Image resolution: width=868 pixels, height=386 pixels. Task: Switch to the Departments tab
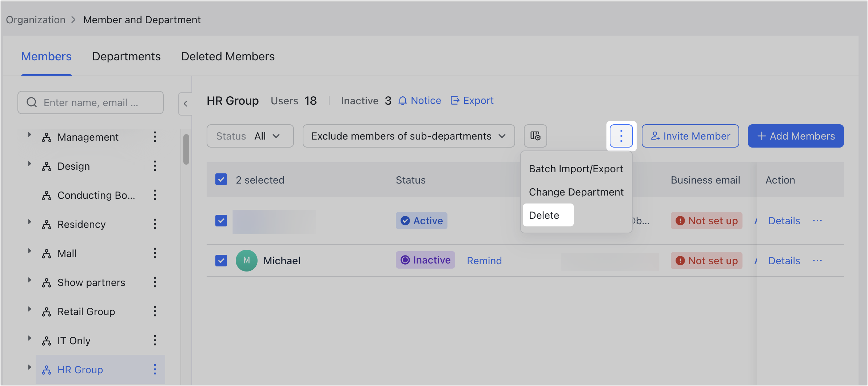[126, 56]
